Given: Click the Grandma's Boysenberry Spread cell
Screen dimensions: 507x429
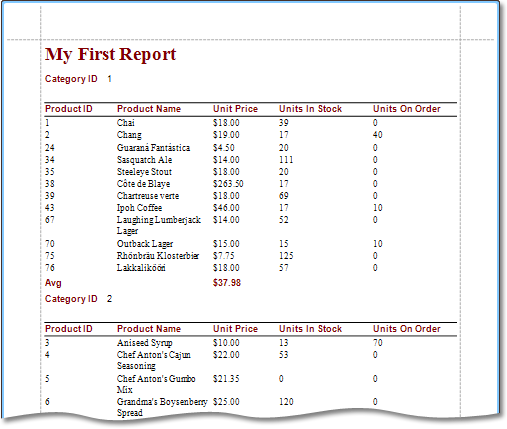Looking at the screenshot, I should click(x=162, y=407).
